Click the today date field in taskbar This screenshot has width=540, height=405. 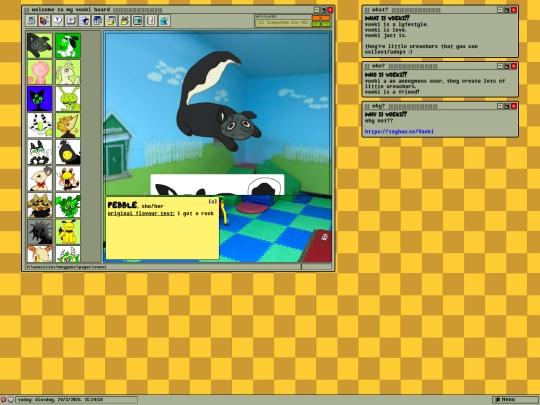point(76,400)
